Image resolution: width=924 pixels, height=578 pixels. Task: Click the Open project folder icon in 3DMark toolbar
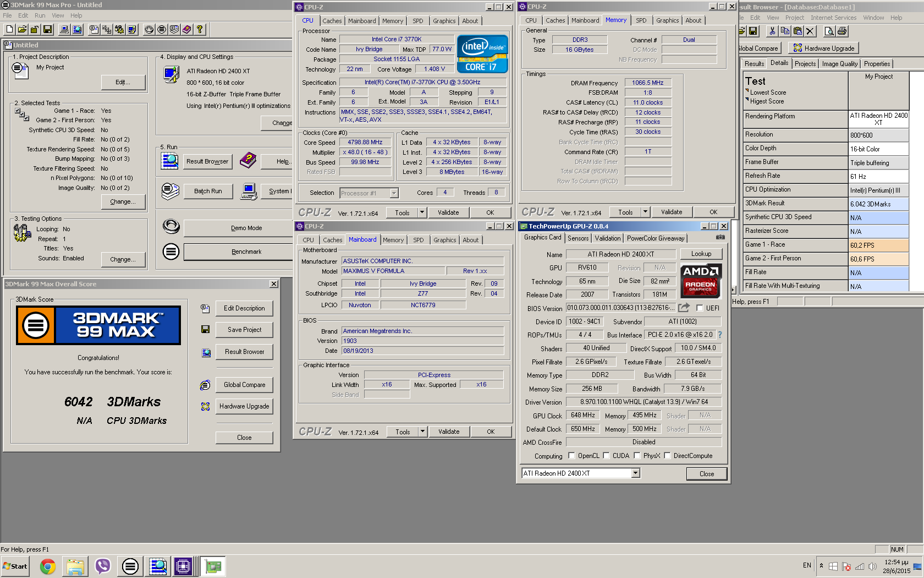[x=22, y=29]
